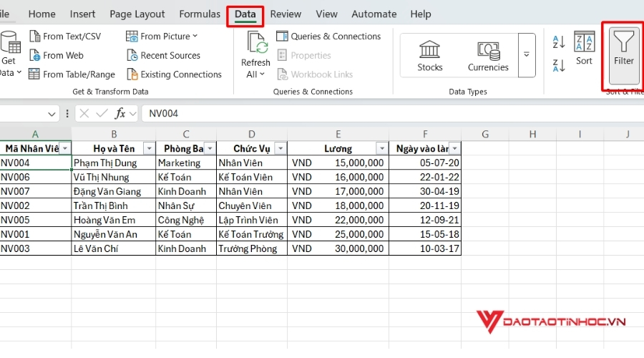644x358 pixels.
Task: Confirm entry with the checkmark
Action: tap(102, 113)
